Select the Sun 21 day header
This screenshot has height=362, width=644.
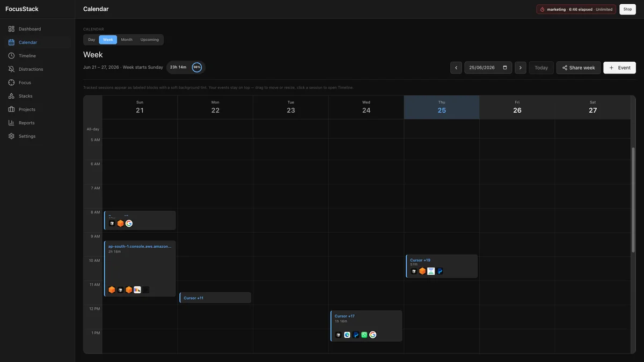(140, 107)
